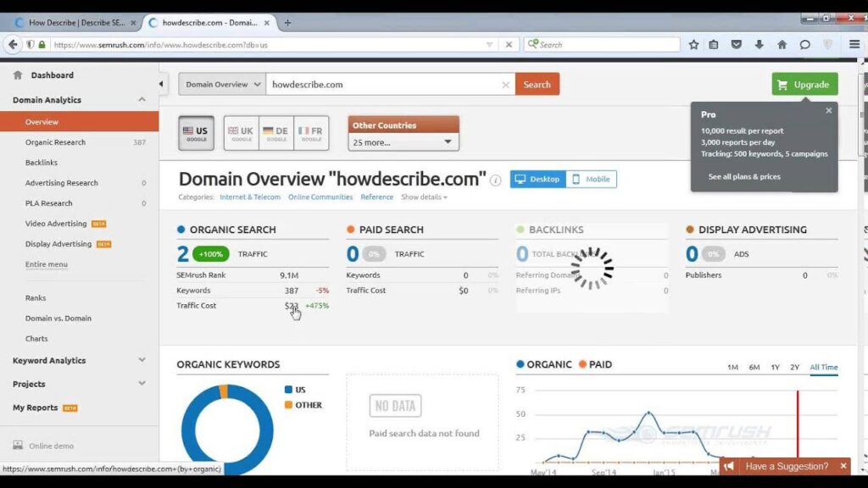This screenshot has height=488, width=868.
Task: Click the info icon beside the domain title
Action: click(495, 180)
